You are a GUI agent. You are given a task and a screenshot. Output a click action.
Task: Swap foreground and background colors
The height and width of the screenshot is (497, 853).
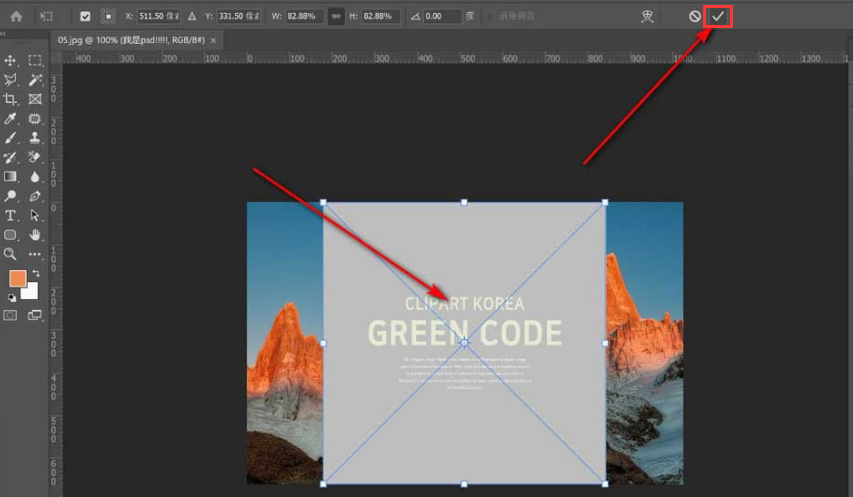pos(36,273)
